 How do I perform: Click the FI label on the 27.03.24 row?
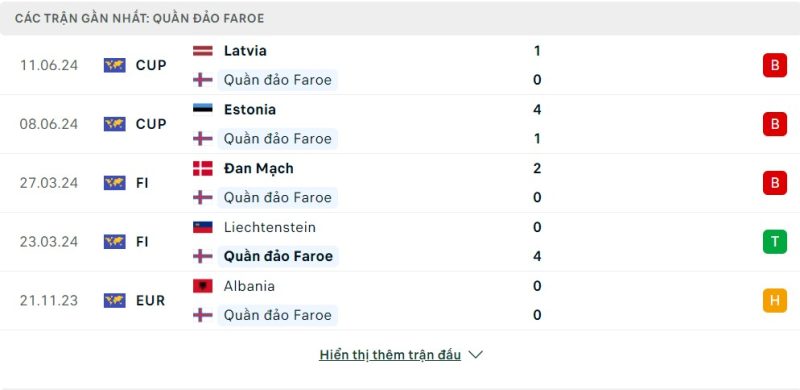[142, 183]
